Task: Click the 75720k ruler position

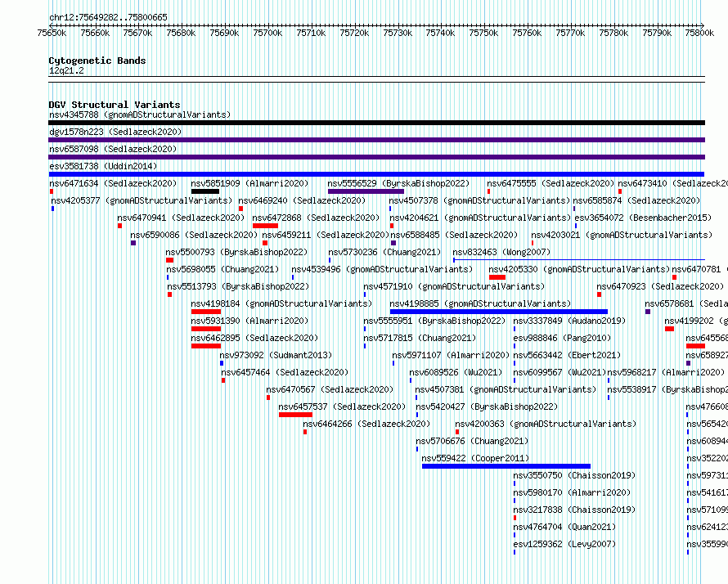Action: pyautogui.click(x=354, y=33)
